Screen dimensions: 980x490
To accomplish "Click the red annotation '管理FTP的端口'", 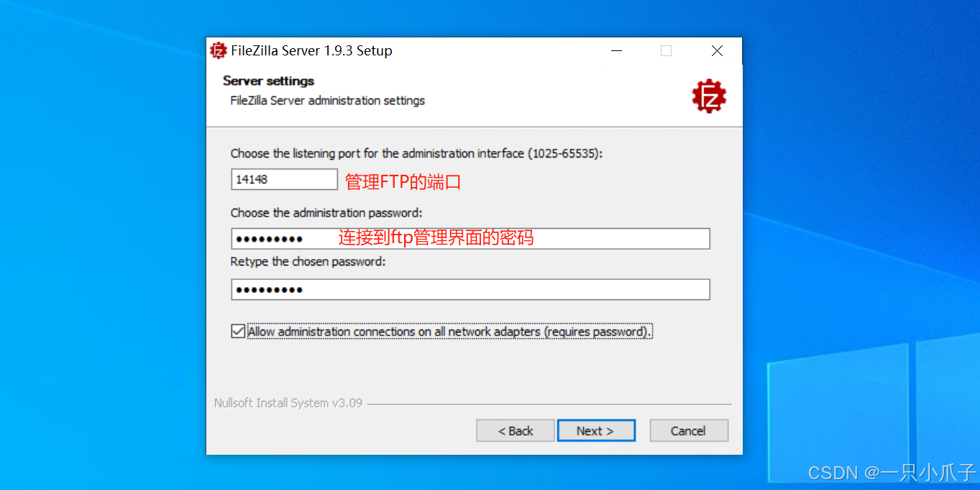I will click(x=403, y=182).
